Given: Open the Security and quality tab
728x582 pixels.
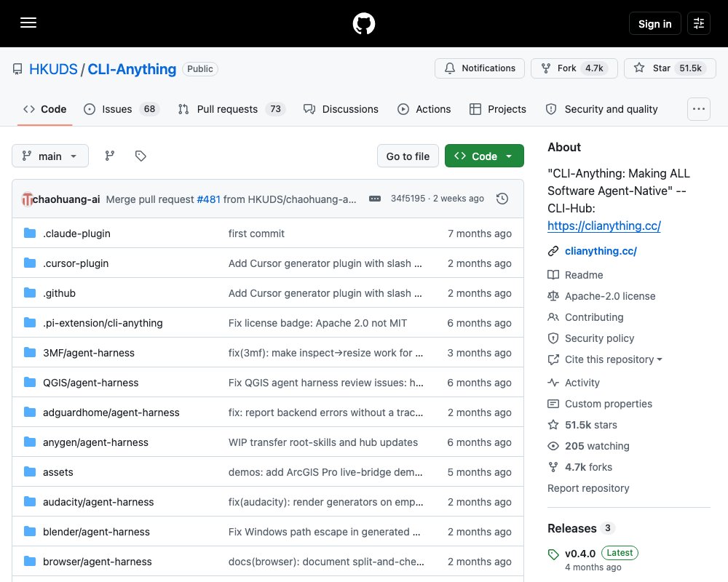Looking at the screenshot, I should (x=602, y=109).
